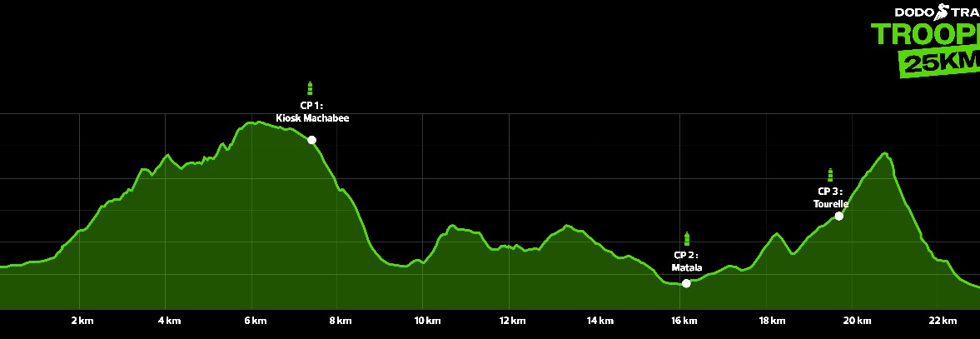Screen dimensions: 980x339
Task: Click the 'TROOP' race title text
Action: (x=926, y=35)
